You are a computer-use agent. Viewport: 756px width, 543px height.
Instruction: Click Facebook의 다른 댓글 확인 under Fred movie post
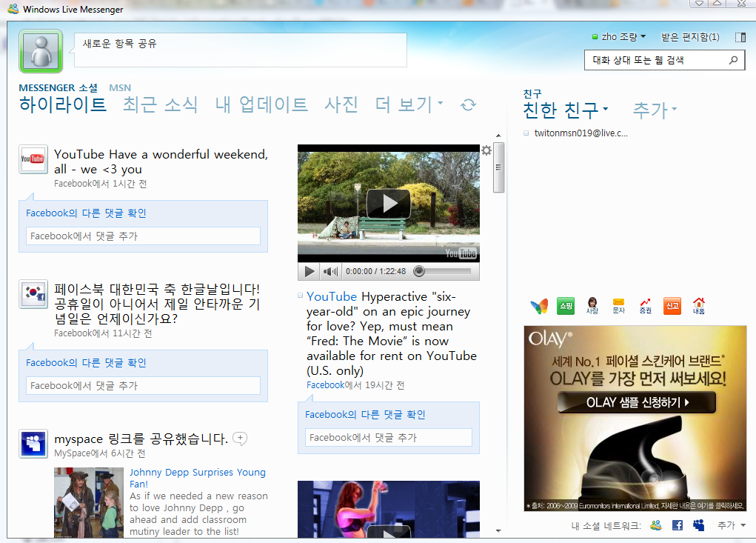pos(365,414)
